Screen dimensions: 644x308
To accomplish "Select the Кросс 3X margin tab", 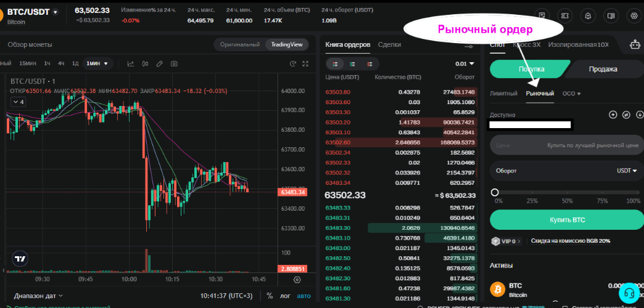I will [527, 45].
